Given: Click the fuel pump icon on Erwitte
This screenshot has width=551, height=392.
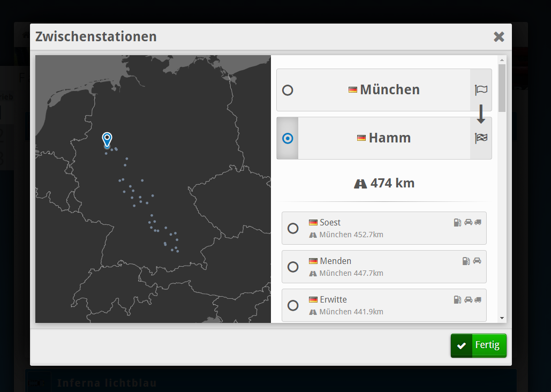Looking at the screenshot, I should tap(457, 299).
